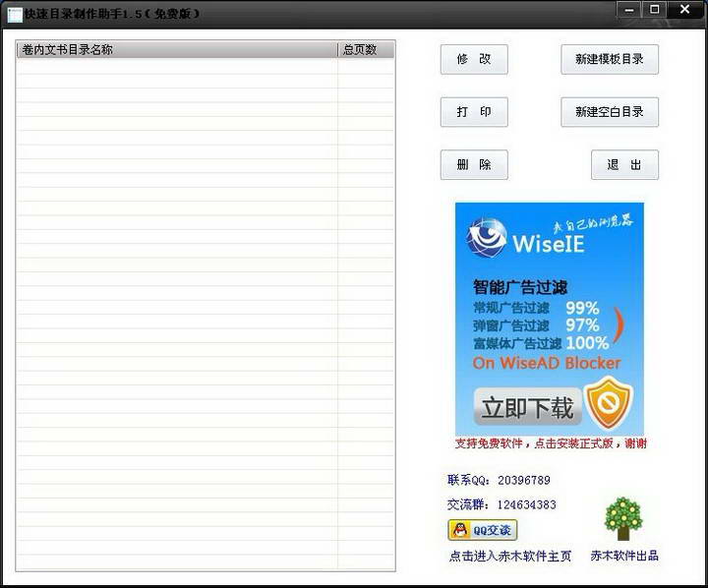
Task: Click the 立即下载 download button in ad
Action: point(527,407)
